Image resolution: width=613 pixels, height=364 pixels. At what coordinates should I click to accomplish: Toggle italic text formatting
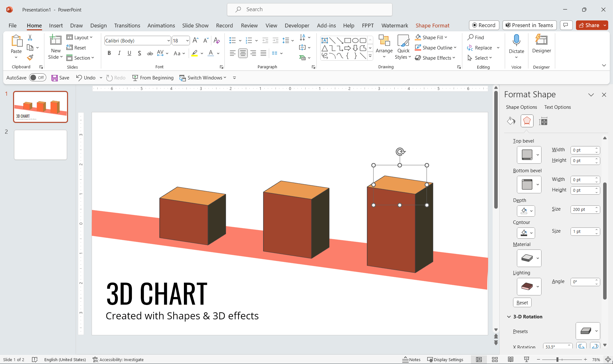(119, 53)
